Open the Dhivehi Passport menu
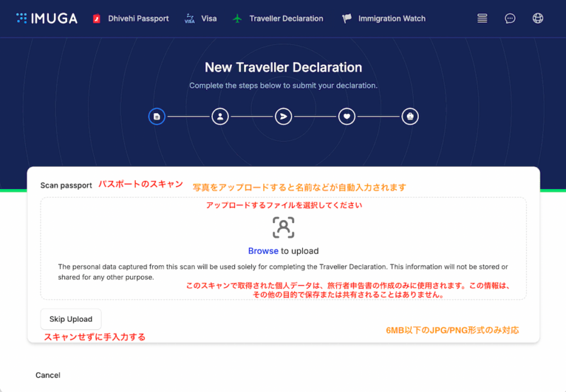The height and width of the screenshot is (392, 566). click(x=138, y=18)
